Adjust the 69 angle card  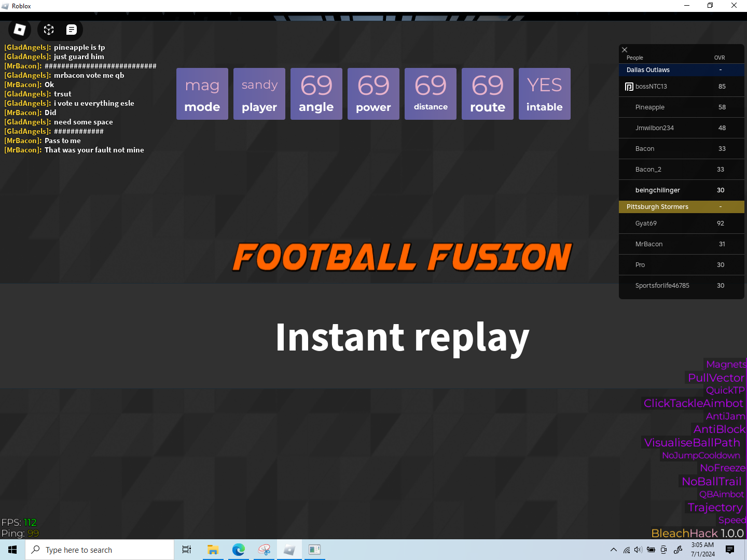point(316,94)
